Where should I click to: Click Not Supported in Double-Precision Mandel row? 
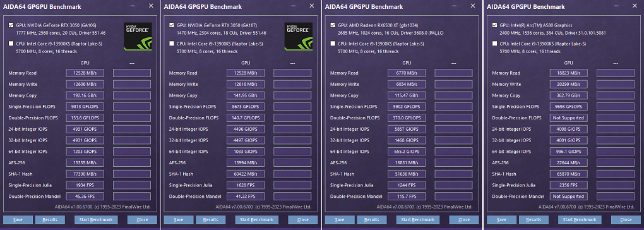[x=568, y=197]
